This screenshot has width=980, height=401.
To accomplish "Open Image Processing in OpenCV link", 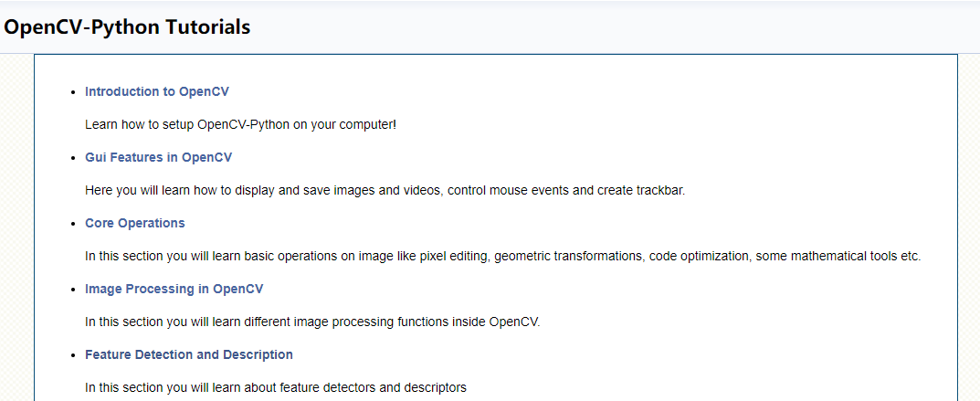I will pos(174,289).
